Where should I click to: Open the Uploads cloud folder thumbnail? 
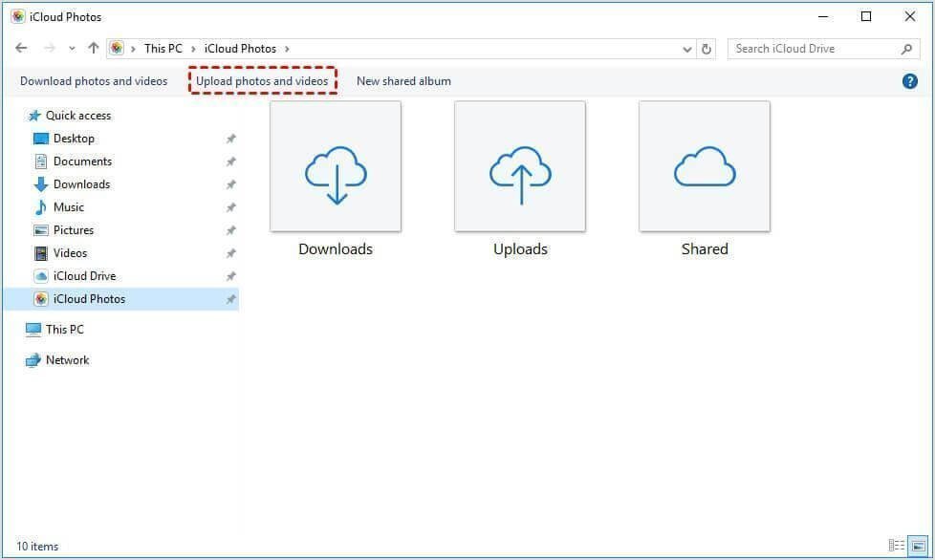[520, 166]
